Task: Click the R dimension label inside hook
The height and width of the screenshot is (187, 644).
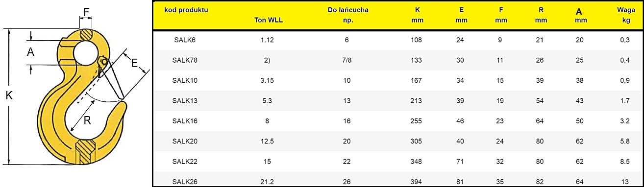Action: click(x=87, y=120)
